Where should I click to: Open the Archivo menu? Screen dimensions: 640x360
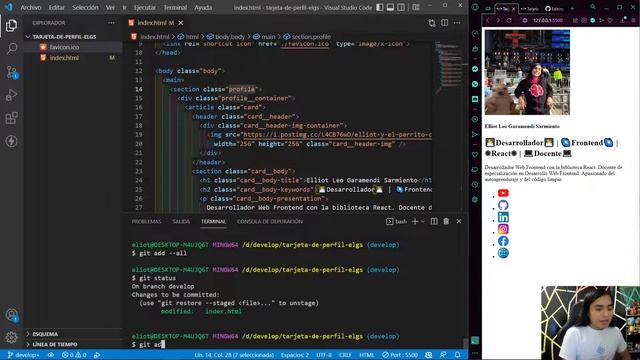click(31, 7)
